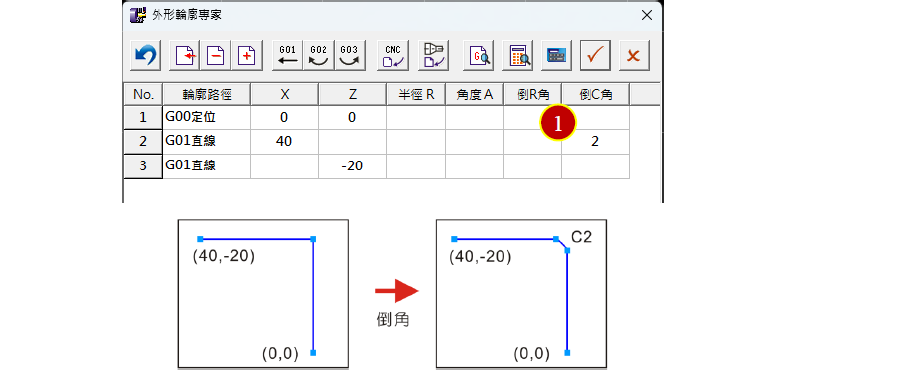Open the calculator search icon
911x378 pixels.
coord(518,56)
